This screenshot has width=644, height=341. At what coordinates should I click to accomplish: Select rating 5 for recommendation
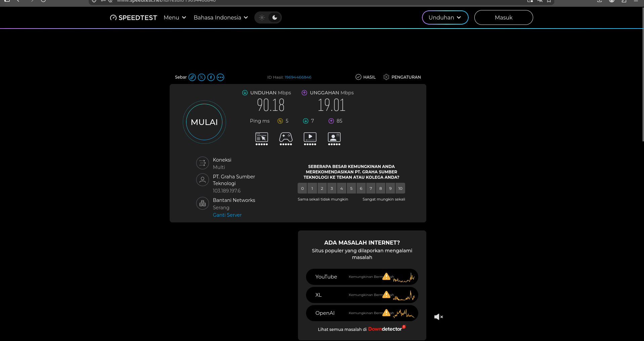pos(351,188)
